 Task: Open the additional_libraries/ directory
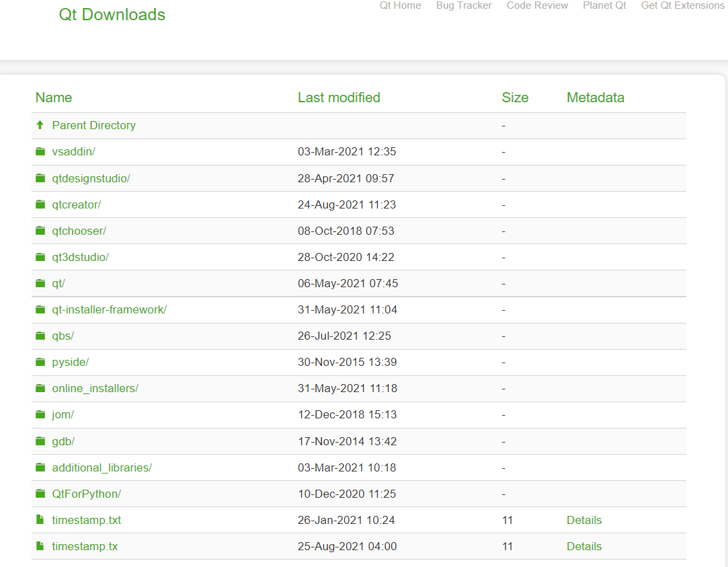click(102, 467)
